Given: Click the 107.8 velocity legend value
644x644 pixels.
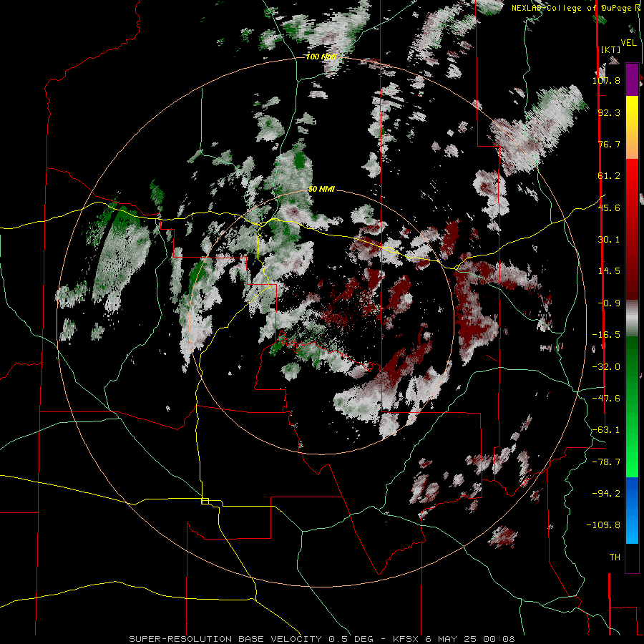Looking at the screenshot, I should tap(606, 80).
